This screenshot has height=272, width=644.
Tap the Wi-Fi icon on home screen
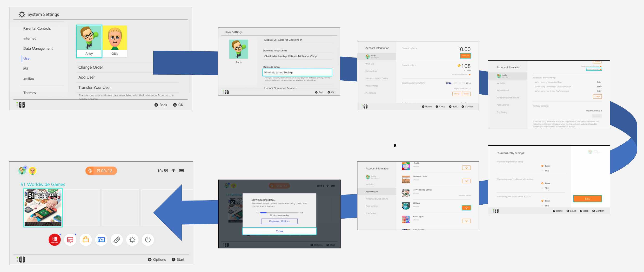coord(173,171)
